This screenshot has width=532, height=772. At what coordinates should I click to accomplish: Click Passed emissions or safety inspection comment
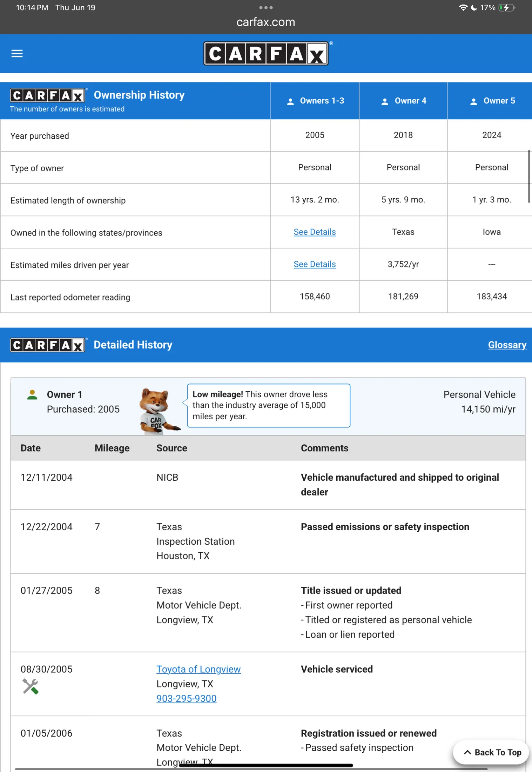click(385, 527)
